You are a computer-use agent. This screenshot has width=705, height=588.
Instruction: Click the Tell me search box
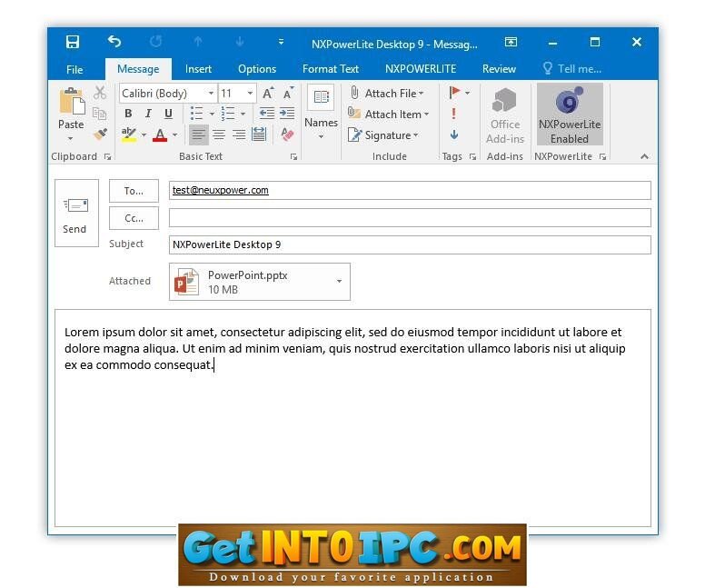point(572,69)
